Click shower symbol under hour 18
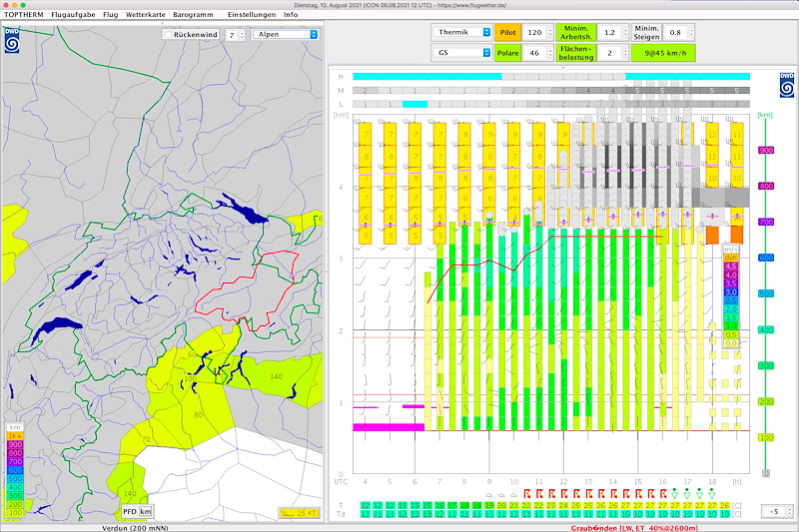The width and height of the screenshot is (799, 532). coord(712,494)
